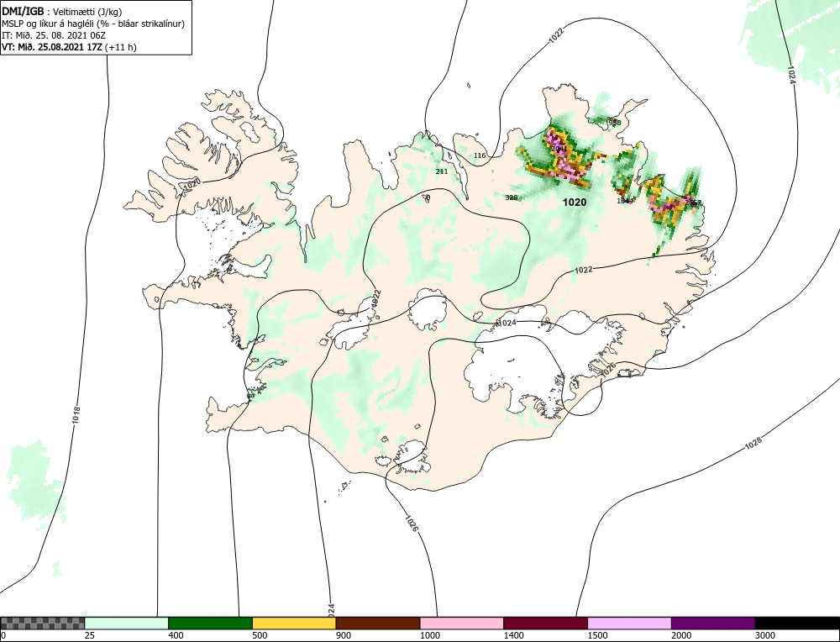The width and height of the screenshot is (840, 642).
Task: Click the light green 25–400 legend swatch
Action: (127, 624)
